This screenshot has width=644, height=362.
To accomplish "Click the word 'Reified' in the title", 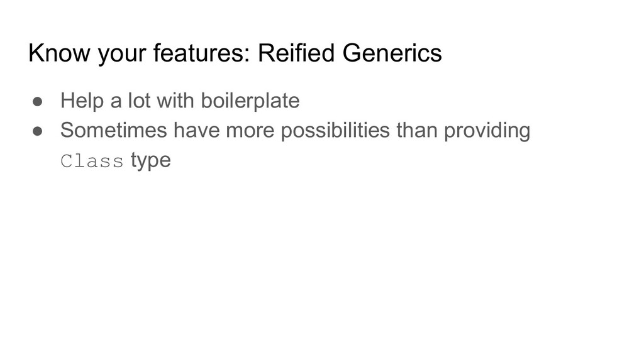I will click(x=296, y=53).
